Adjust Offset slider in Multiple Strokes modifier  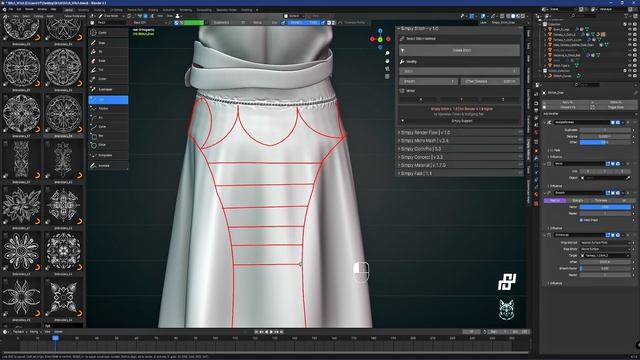[605, 142]
